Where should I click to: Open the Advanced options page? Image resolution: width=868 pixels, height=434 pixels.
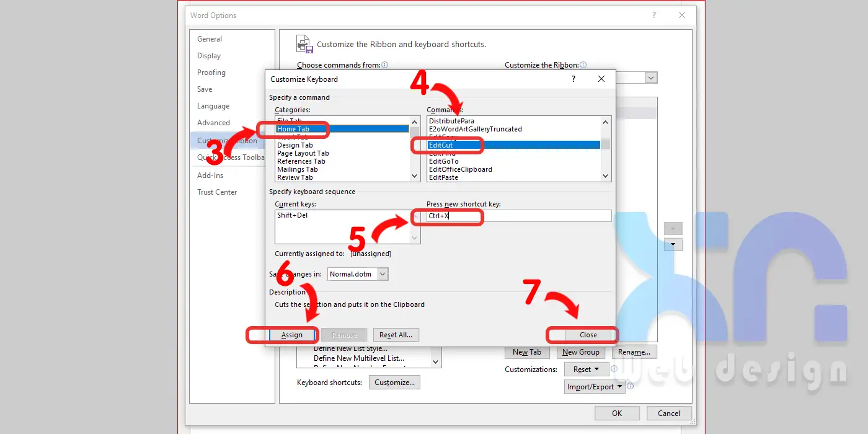213,123
